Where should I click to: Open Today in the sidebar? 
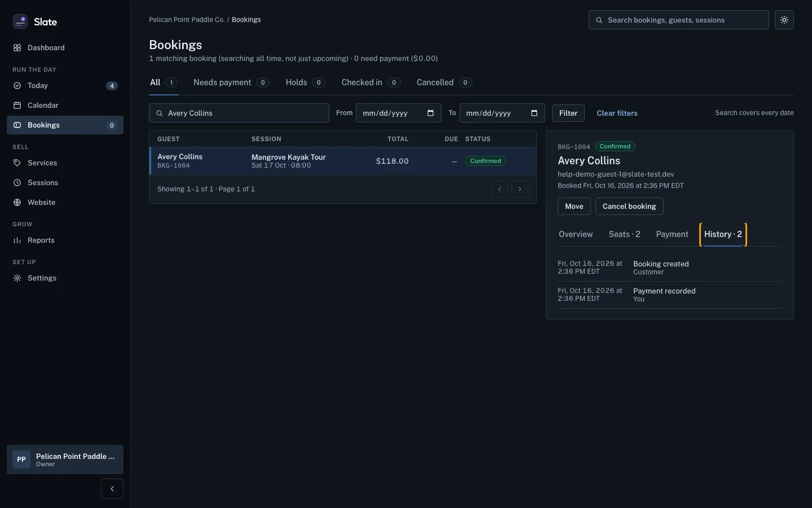[65, 86]
